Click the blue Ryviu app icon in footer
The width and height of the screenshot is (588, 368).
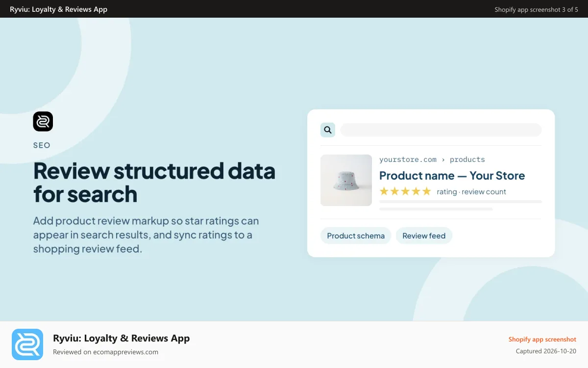pyautogui.click(x=27, y=344)
